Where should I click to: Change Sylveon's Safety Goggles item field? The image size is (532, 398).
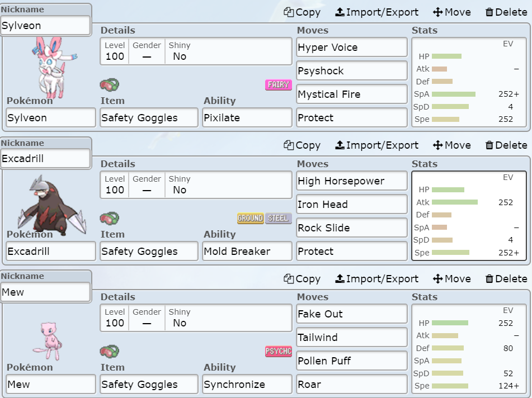coord(149,117)
